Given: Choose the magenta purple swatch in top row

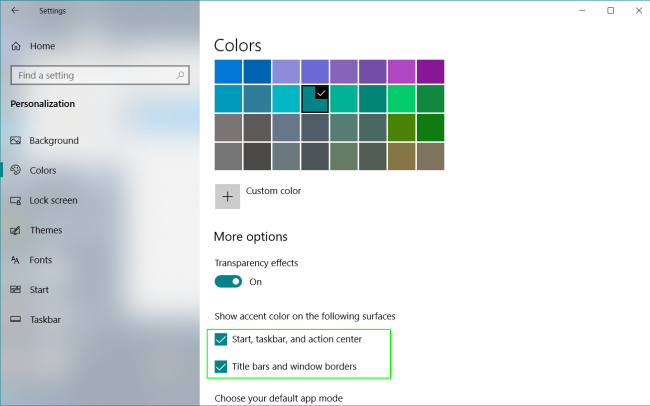Looking at the screenshot, I should pos(401,71).
